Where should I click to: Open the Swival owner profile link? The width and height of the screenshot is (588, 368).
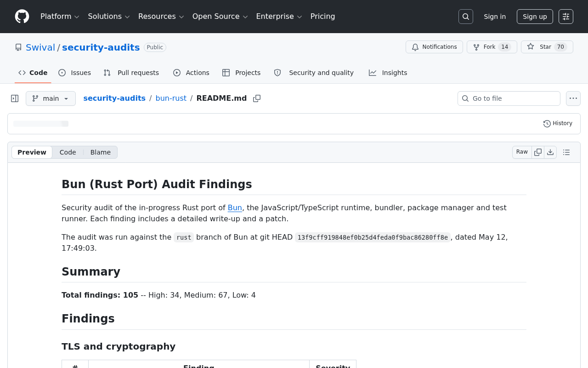[40, 47]
